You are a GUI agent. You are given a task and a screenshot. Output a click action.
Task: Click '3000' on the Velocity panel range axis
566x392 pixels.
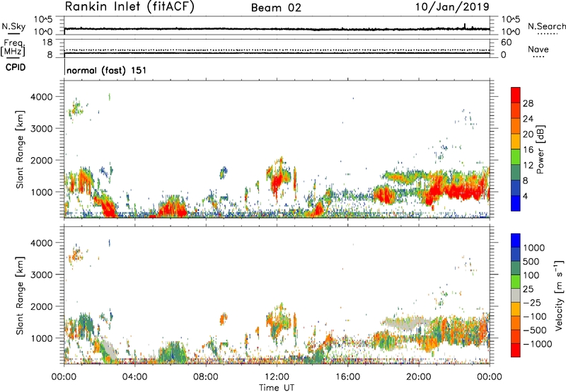click(x=41, y=275)
